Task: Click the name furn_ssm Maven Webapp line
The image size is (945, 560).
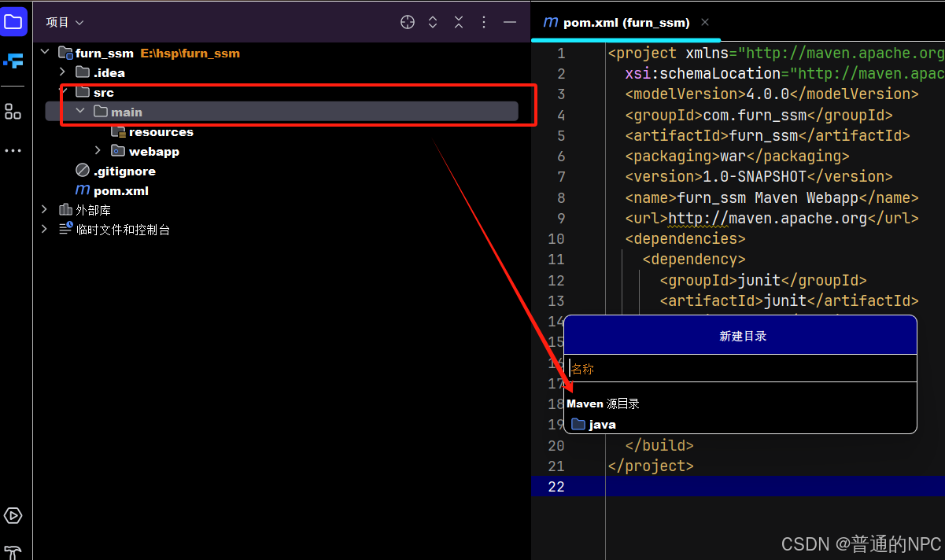Action: [x=772, y=197]
